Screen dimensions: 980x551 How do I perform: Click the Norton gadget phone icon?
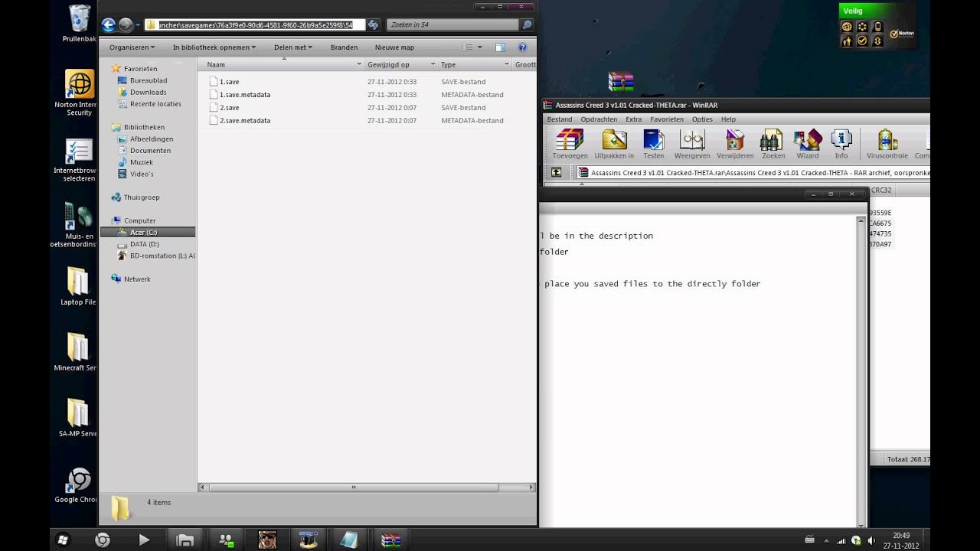(x=877, y=26)
